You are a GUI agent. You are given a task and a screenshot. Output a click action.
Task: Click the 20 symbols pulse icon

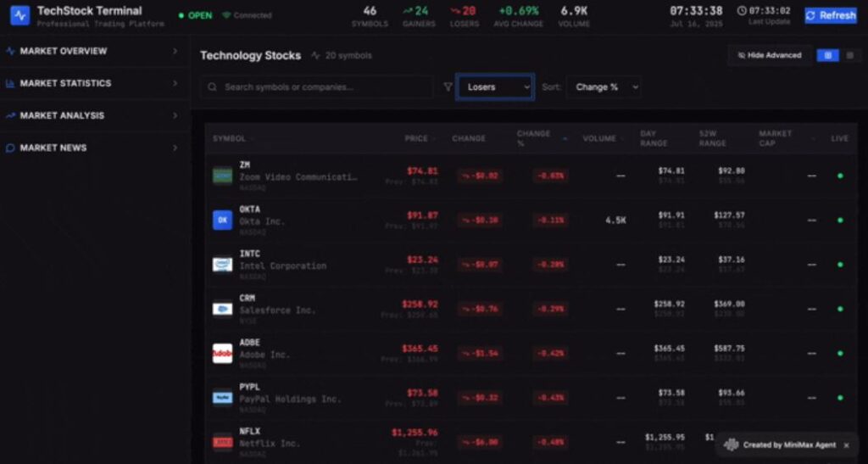(315, 55)
